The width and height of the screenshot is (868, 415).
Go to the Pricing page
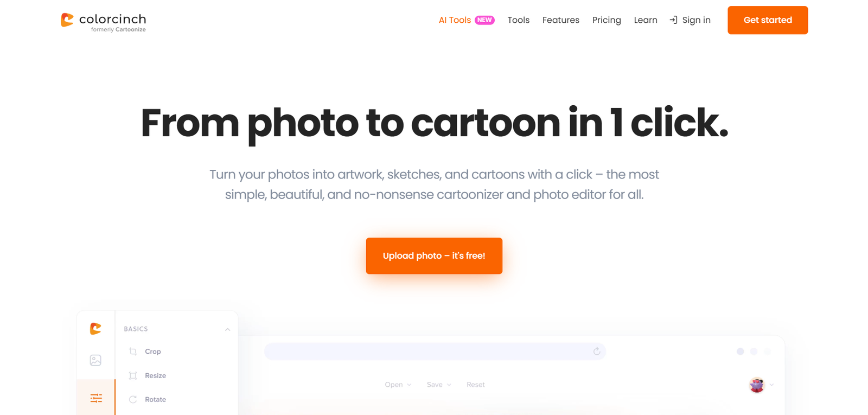[x=606, y=20]
